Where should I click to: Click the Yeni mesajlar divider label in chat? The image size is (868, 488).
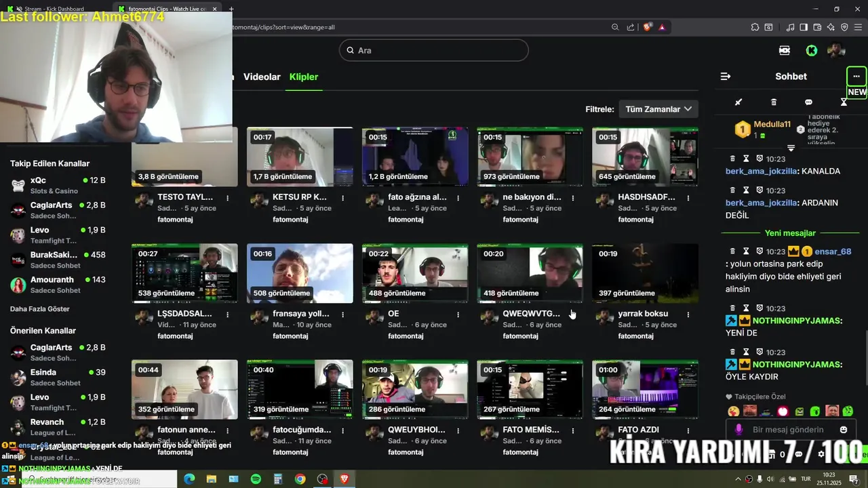coord(790,233)
